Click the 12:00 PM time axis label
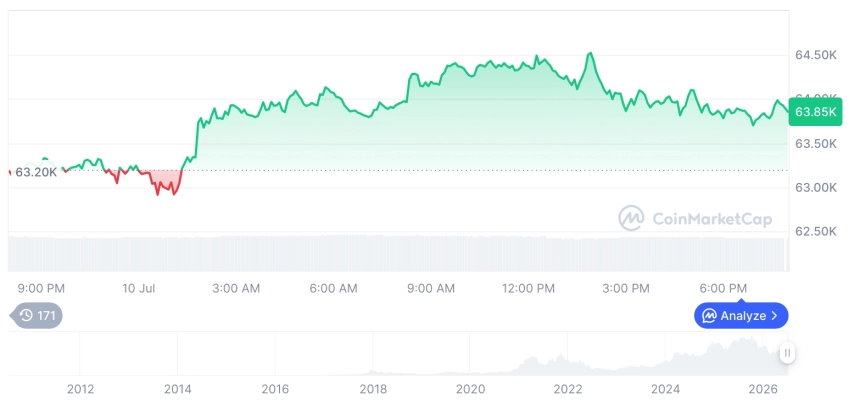860x401 pixels. [528, 288]
